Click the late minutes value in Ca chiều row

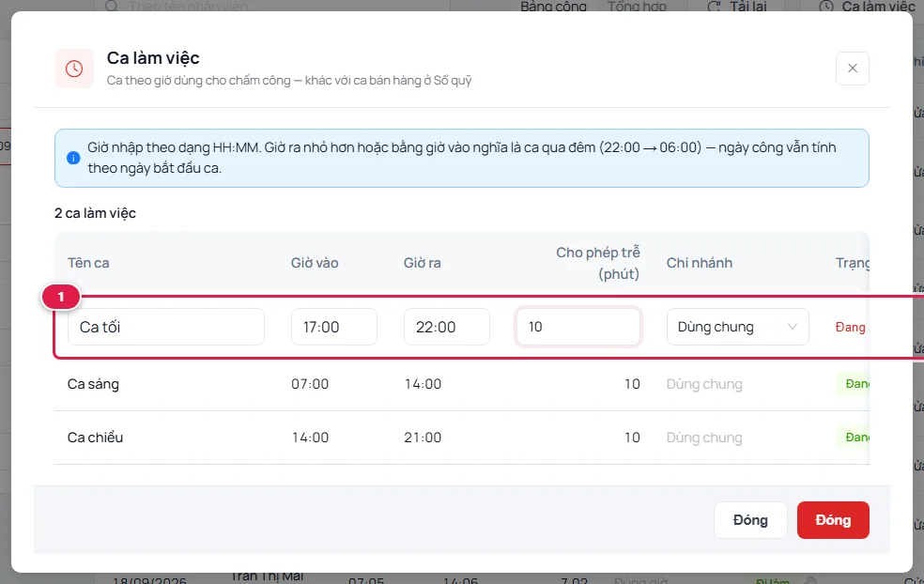(632, 438)
